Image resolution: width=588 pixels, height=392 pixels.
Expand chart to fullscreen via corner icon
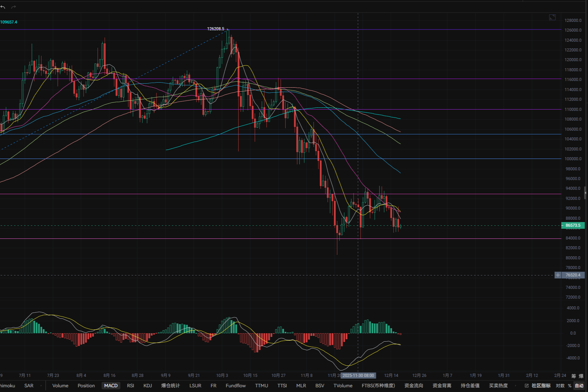[x=552, y=17]
